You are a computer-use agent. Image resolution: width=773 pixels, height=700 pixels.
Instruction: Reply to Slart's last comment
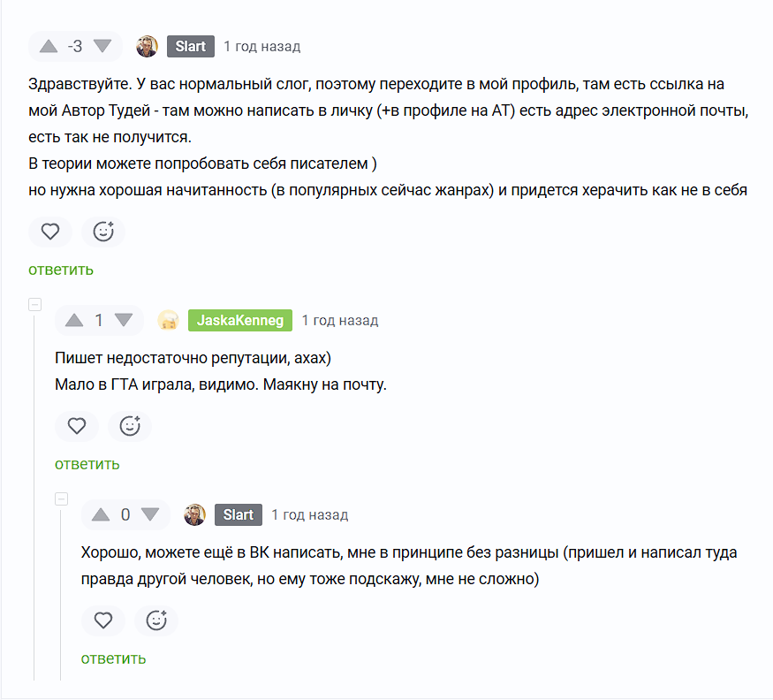[x=114, y=658]
